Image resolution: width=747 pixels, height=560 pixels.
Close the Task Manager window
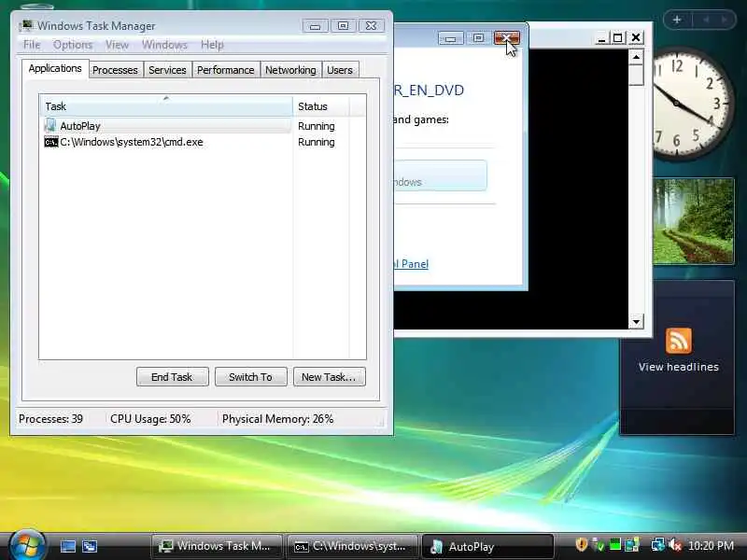point(371,26)
